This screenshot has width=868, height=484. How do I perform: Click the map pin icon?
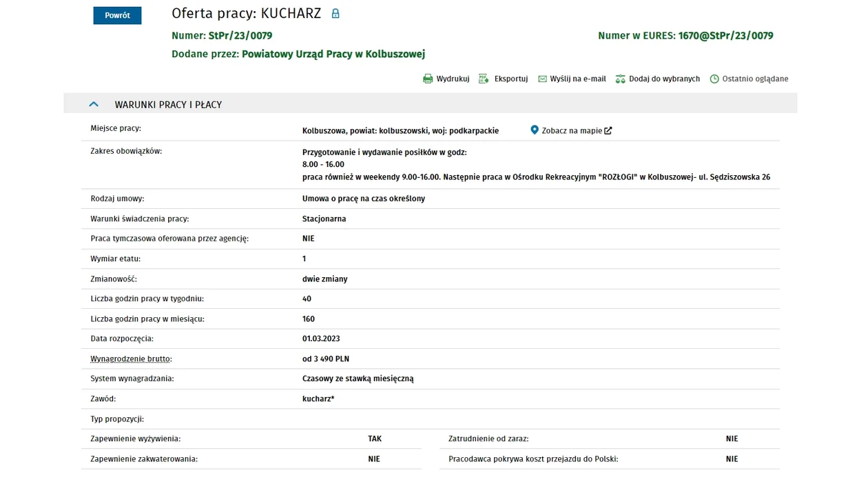(535, 130)
